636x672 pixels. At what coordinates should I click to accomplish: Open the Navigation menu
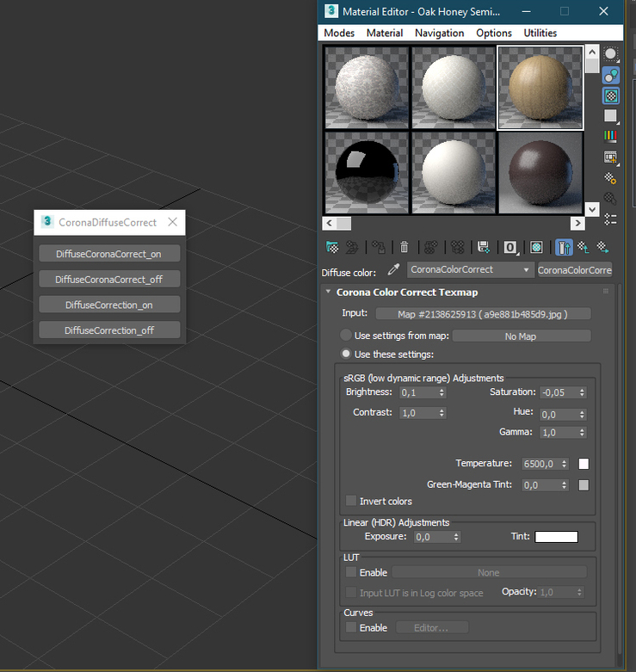coord(439,33)
